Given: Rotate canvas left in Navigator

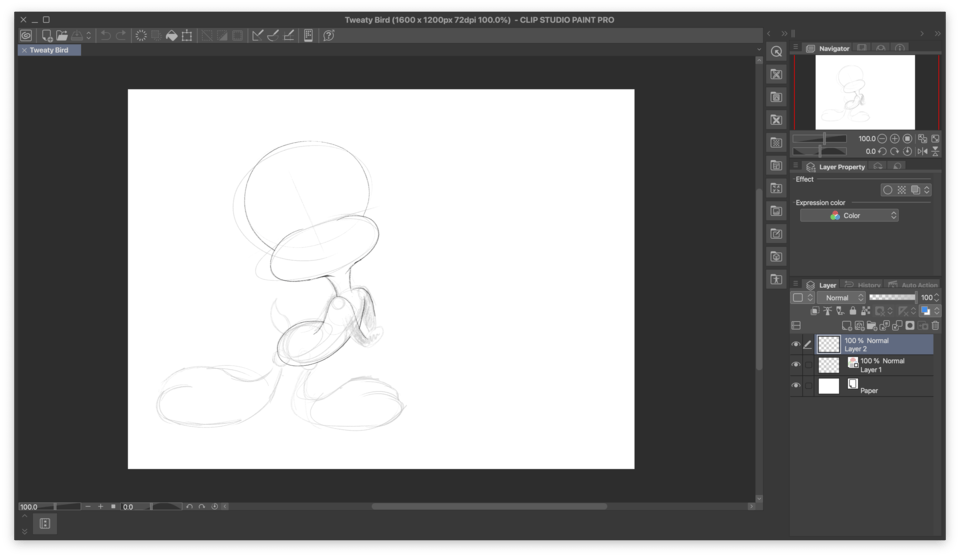Looking at the screenshot, I should coord(882,151).
